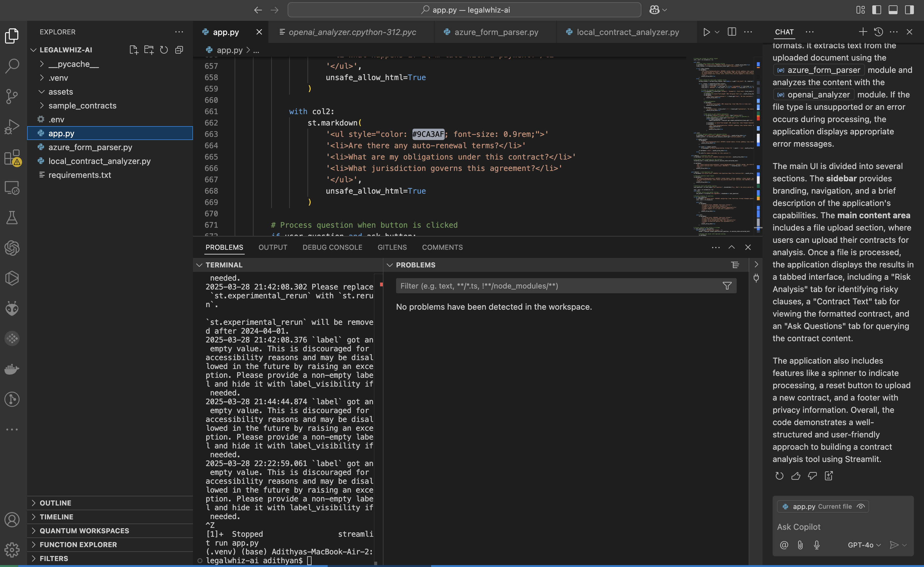Open the Docker extension sidebar view

(x=12, y=369)
